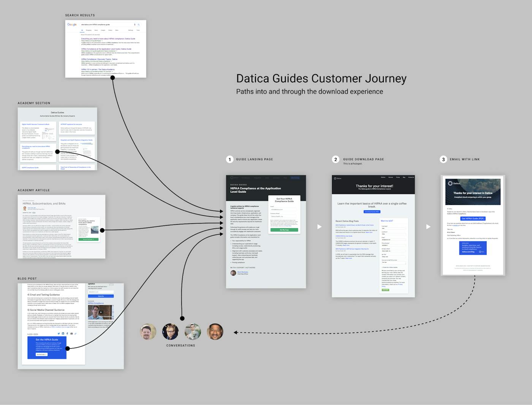This screenshot has height=405, width=532.
Task: Click '4) Email and Texting Guidance' heading
Action: click(x=43, y=295)
